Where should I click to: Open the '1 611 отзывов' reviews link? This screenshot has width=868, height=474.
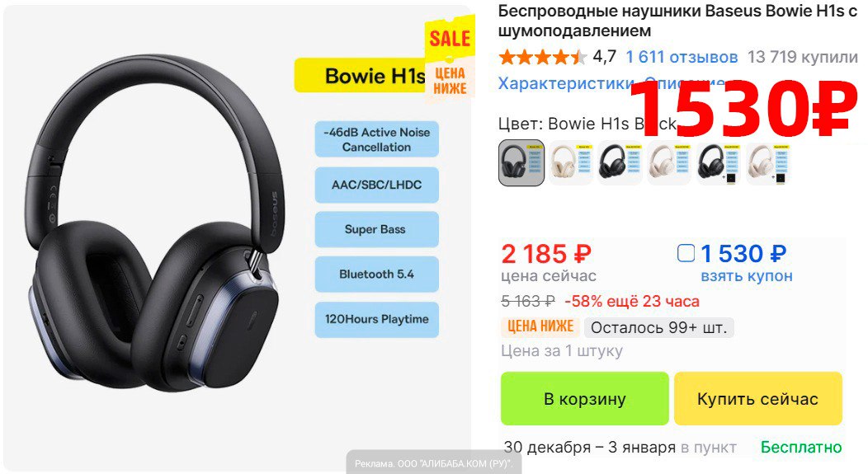point(682,57)
